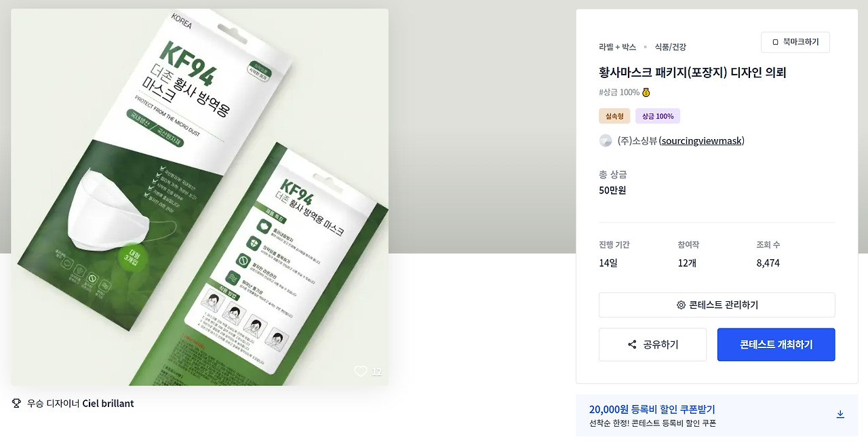Click the (주)소싱뷰 profile avatar
Viewport: 868px width, 443px height.
point(606,140)
